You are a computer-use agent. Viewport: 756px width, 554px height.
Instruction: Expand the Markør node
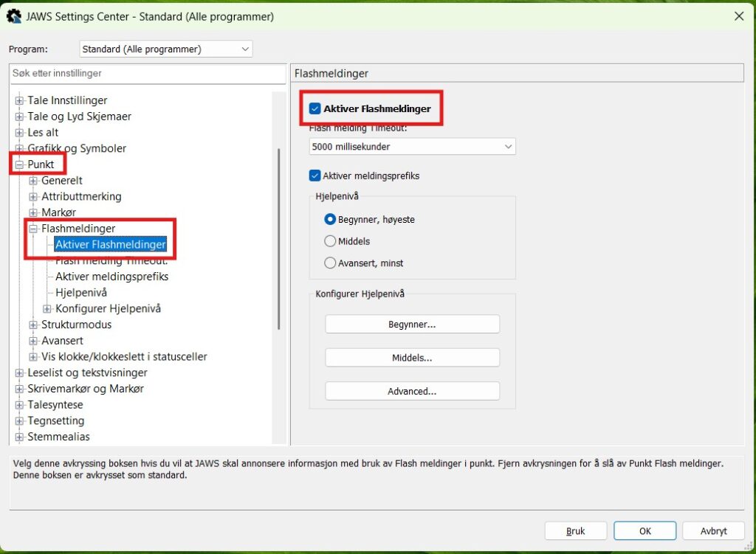32,212
